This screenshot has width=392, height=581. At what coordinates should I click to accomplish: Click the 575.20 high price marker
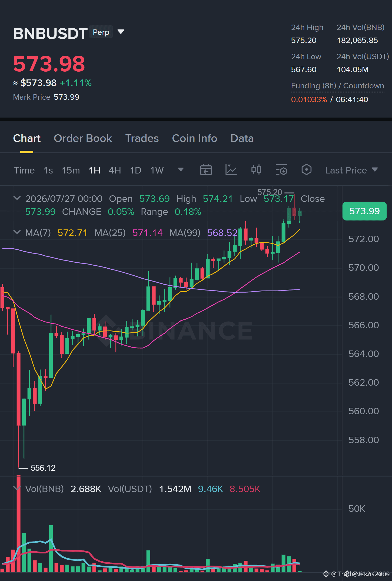[270, 192]
